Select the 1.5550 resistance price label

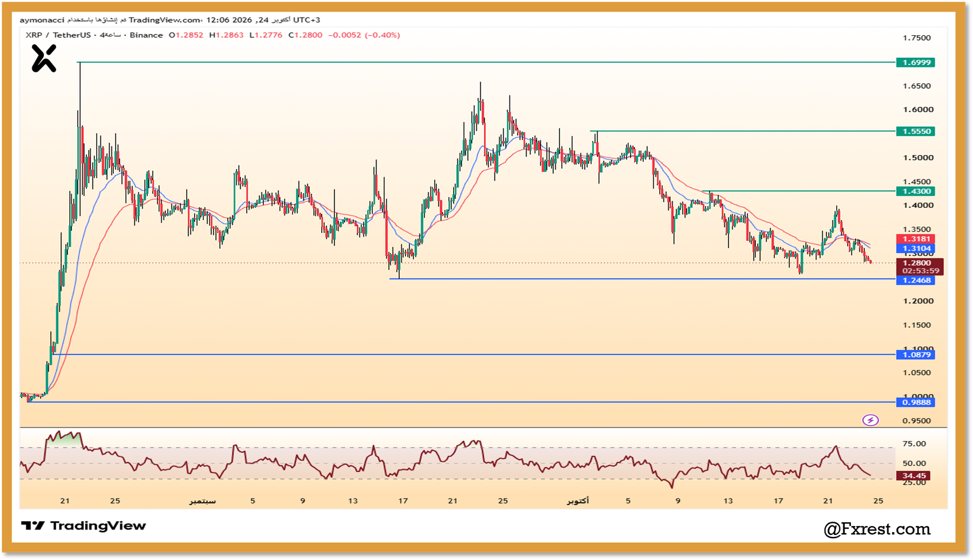(x=915, y=131)
